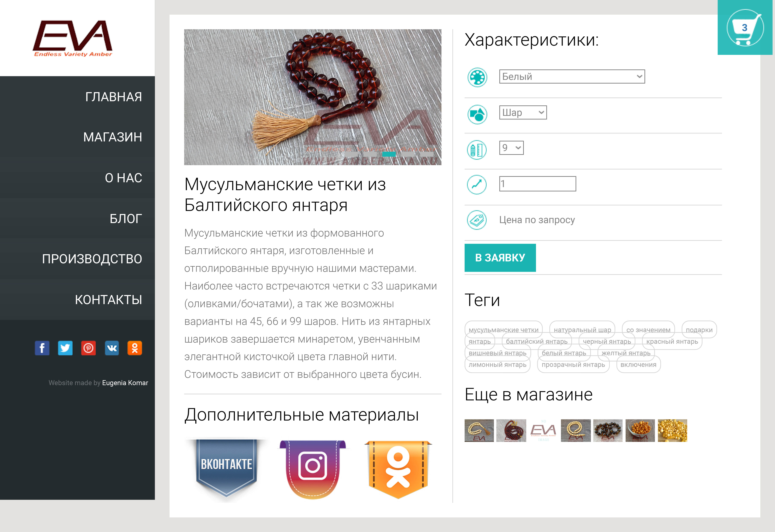Select the натуральный шар tag

point(582,330)
